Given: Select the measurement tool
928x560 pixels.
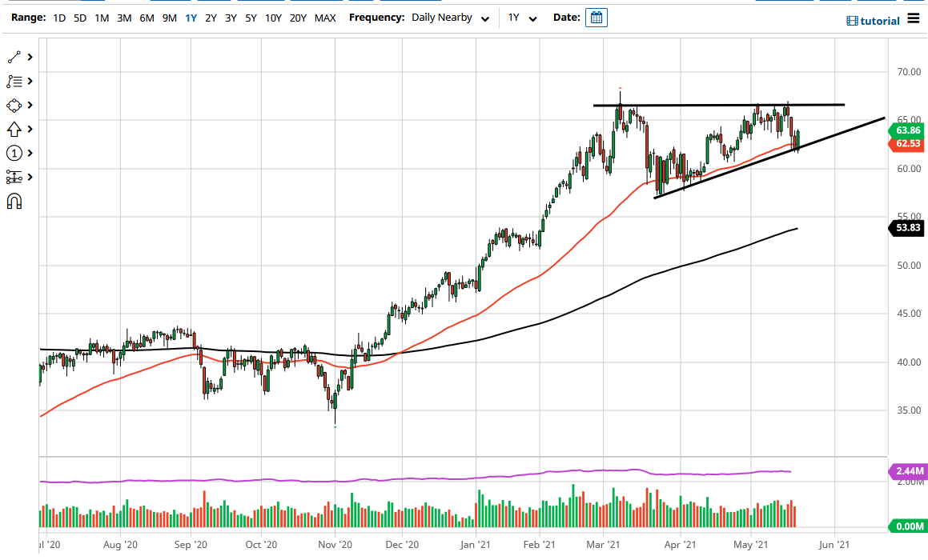Looking at the screenshot, I should click(x=14, y=177).
